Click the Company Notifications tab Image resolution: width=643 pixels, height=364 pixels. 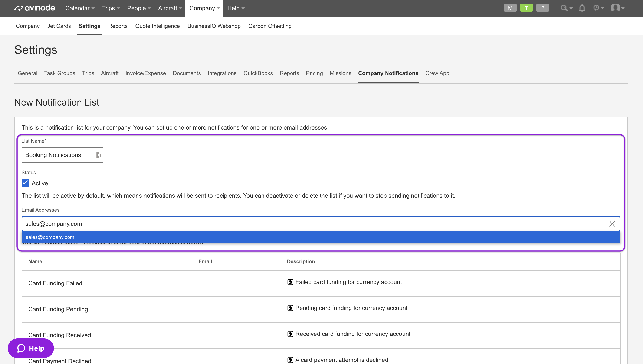click(388, 73)
